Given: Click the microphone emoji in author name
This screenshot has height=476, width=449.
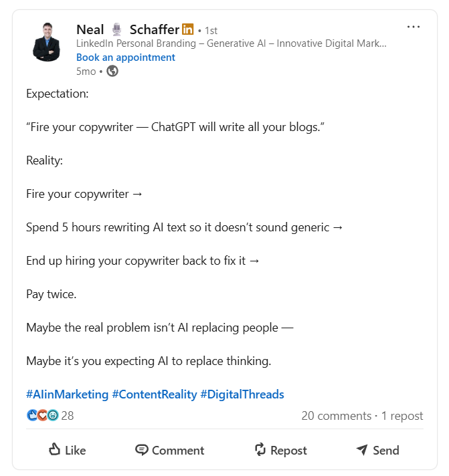Looking at the screenshot, I should click(x=117, y=29).
